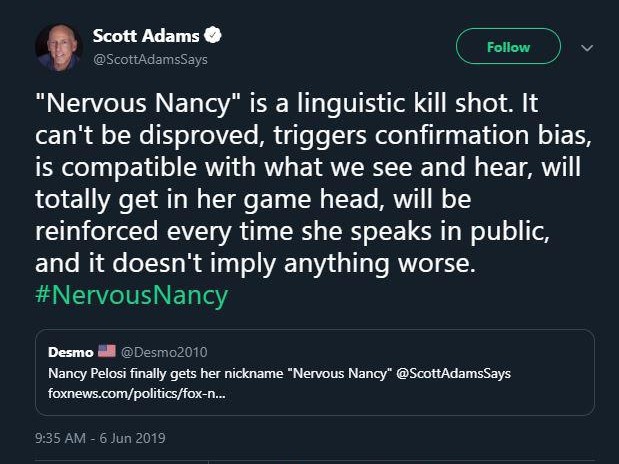The image size is (619, 464).
Task: Open Desmo's name in the quoted tweet
Action: pyautogui.click(x=70, y=351)
